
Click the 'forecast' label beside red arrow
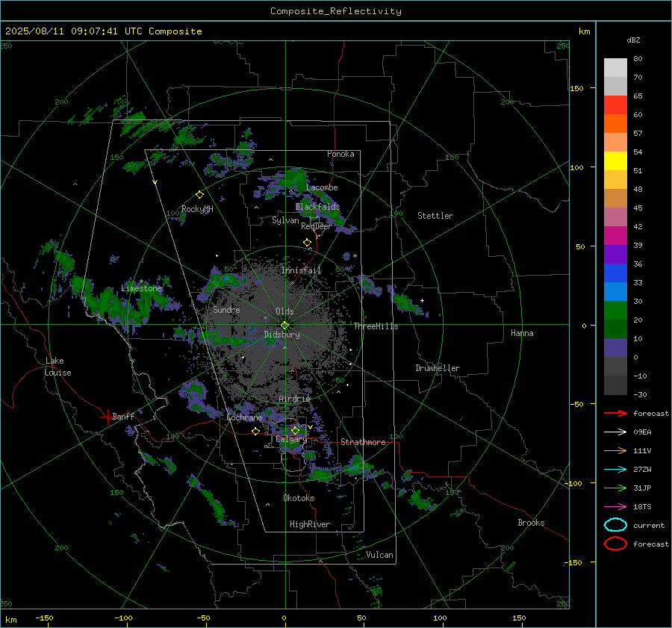tap(651, 413)
